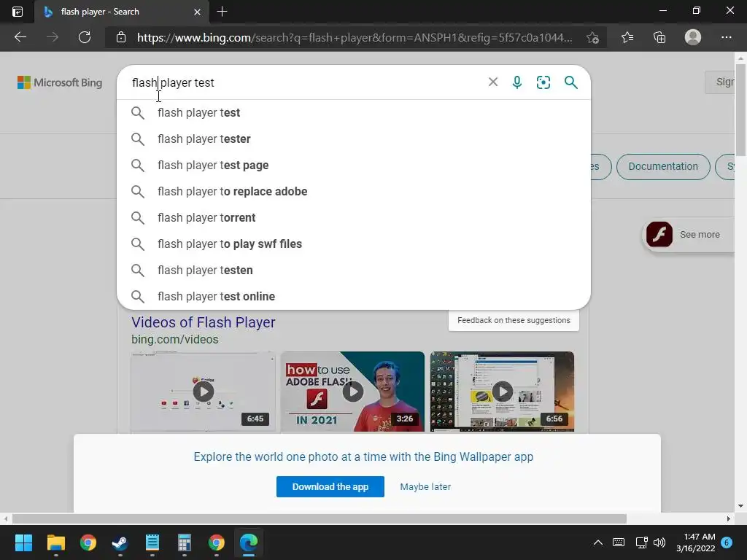Click the scroll right arrow
The height and width of the screenshot is (560, 747).
click(x=729, y=518)
